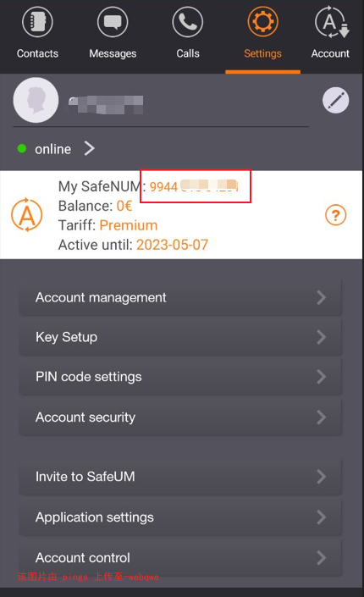Click the Premium tariff link
364x597 pixels.
[x=129, y=225]
